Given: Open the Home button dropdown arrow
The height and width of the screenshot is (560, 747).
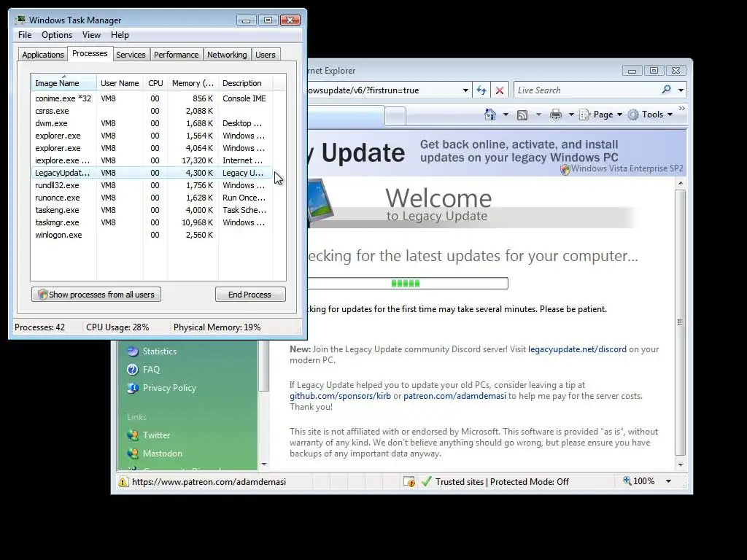Looking at the screenshot, I should click(x=506, y=114).
